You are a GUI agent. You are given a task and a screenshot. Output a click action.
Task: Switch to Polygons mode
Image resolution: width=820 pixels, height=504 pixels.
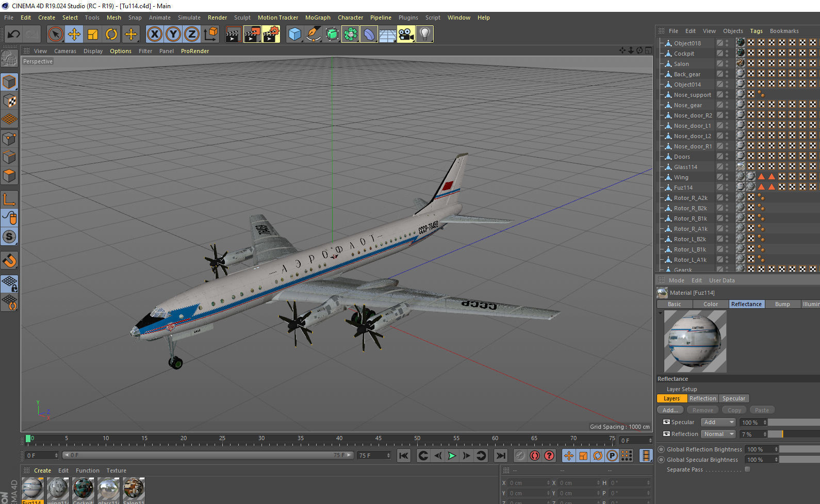point(9,176)
